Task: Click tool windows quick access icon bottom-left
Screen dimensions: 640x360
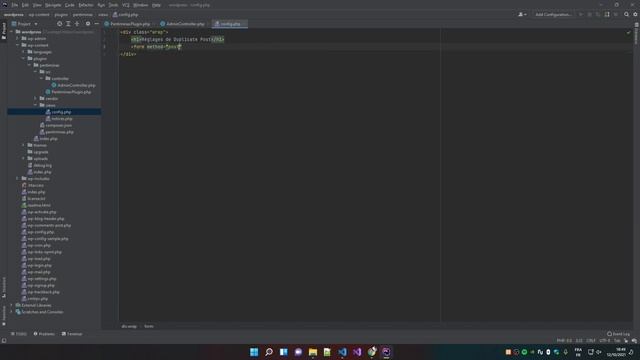Action: [x=4, y=340]
